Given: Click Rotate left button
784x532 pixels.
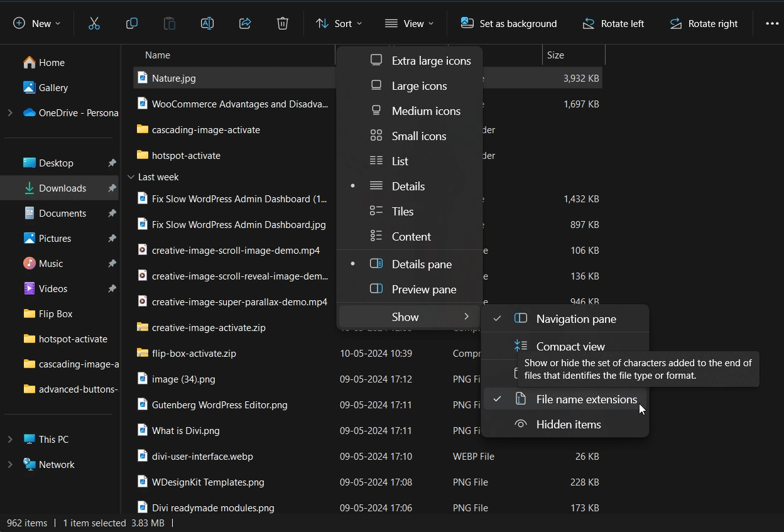Looking at the screenshot, I should (613, 23).
